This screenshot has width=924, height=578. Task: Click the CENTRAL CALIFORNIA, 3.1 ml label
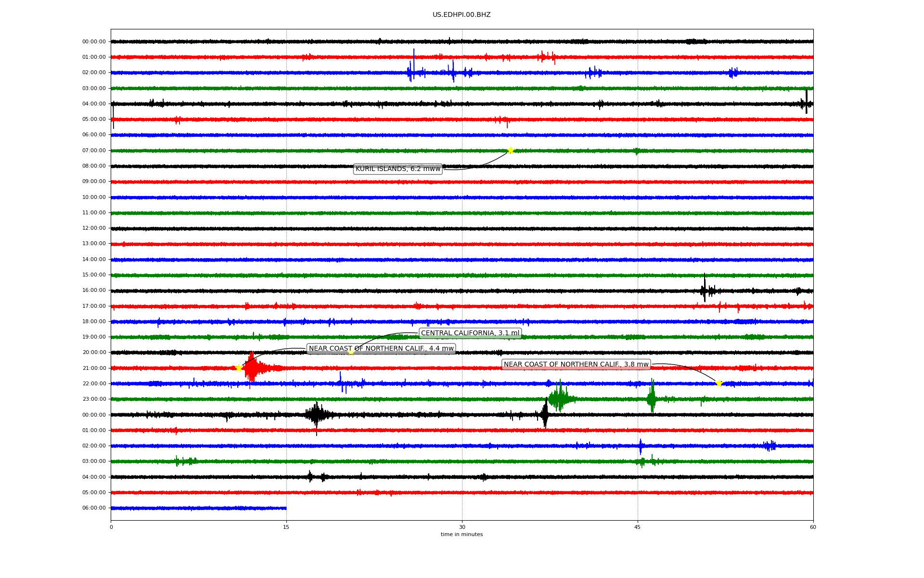pos(470,333)
